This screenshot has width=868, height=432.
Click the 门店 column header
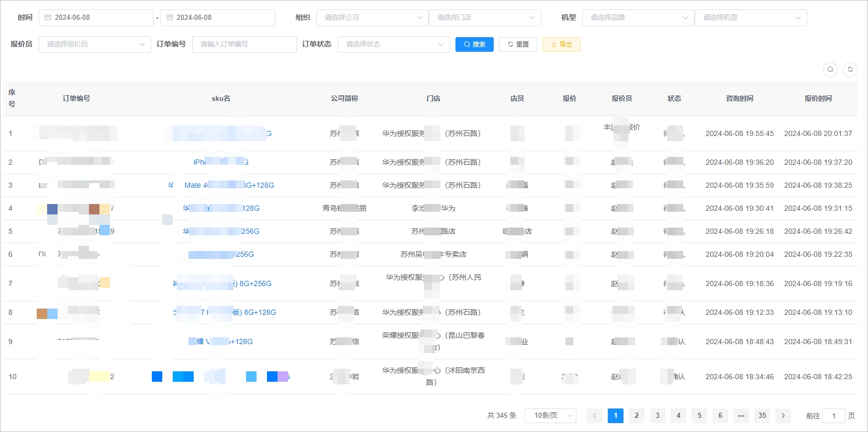[x=433, y=98]
